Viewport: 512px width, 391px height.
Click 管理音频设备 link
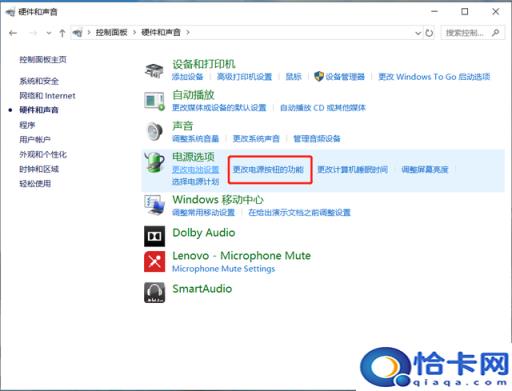tap(317, 138)
